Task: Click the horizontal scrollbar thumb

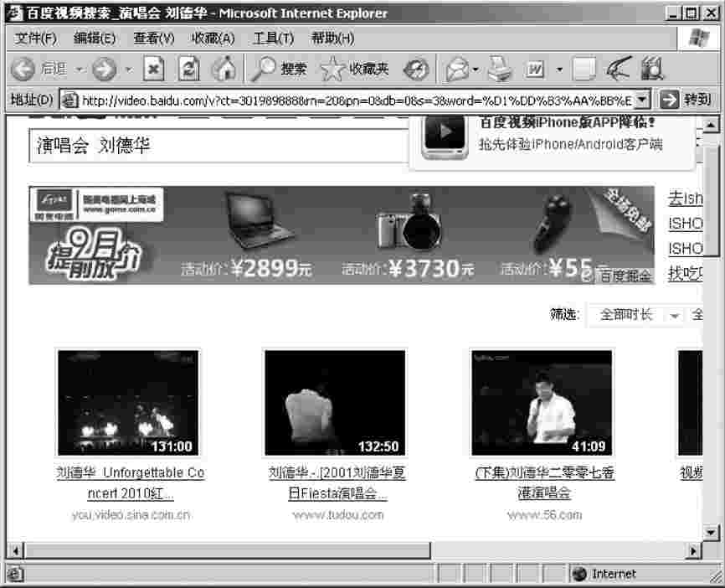Action: pyautogui.click(x=228, y=550)
